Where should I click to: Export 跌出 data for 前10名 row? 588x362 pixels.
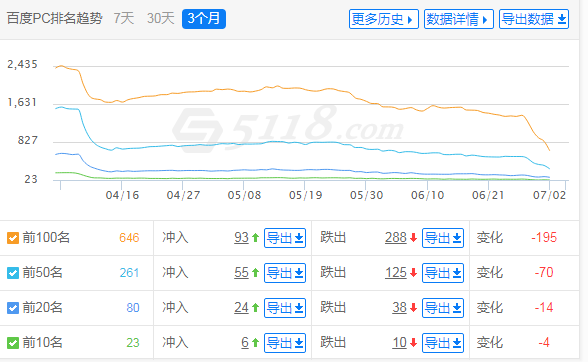point(443,343)
